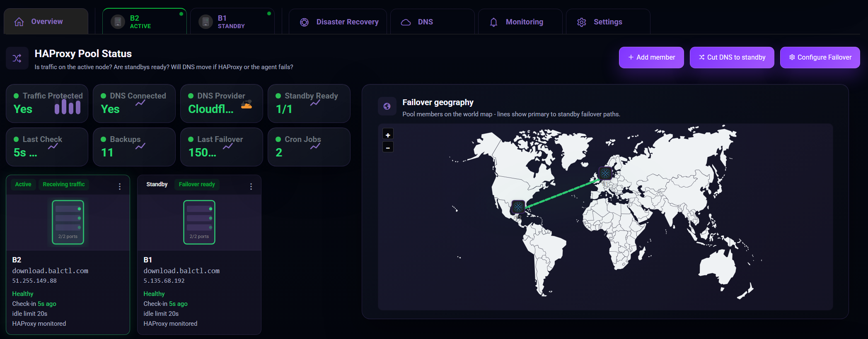Click the trend icon in DNS Connected card

pyautogui.click(x=140, y=103)
